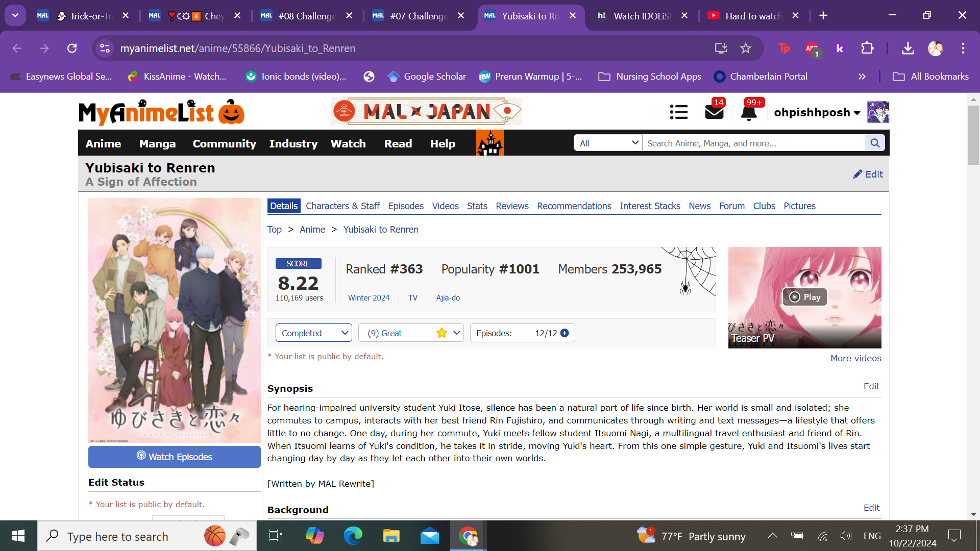Click the address bar URL

(x=238, y=48)
